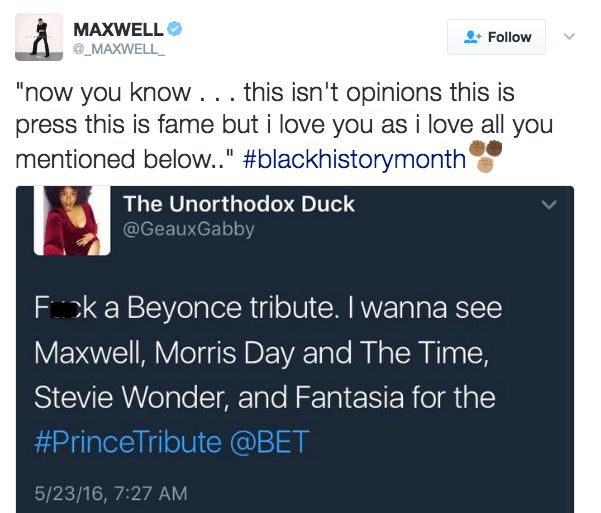Click the lighter tan raised fist emoji

(485, 163)
